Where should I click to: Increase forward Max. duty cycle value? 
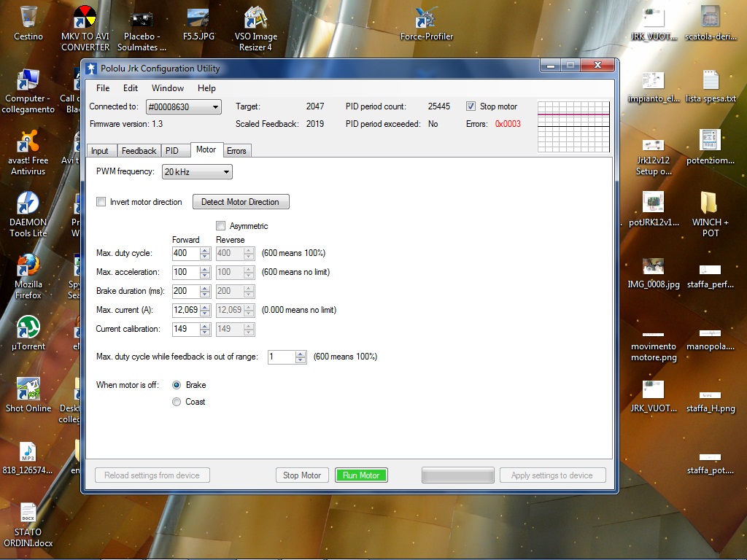pos(205,251)
